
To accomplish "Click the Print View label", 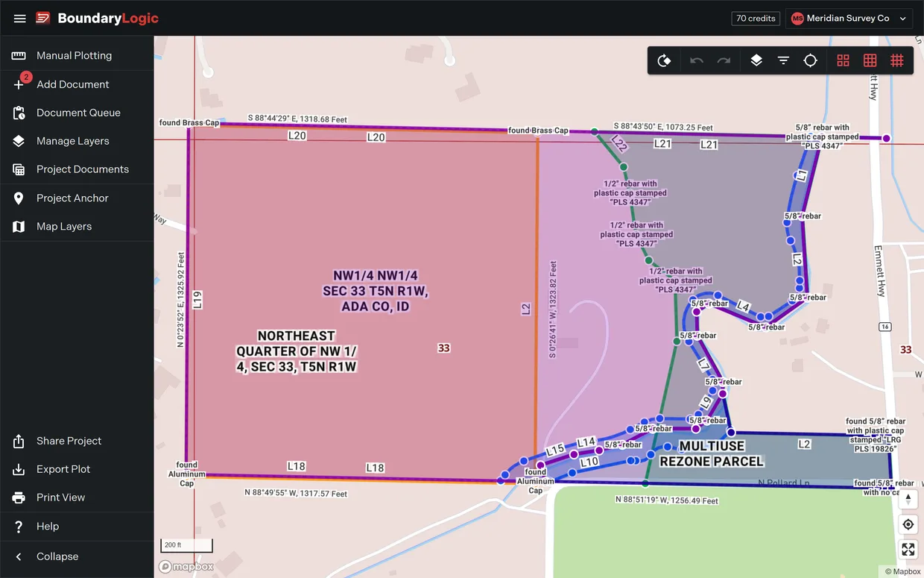I will pos(60,497).
